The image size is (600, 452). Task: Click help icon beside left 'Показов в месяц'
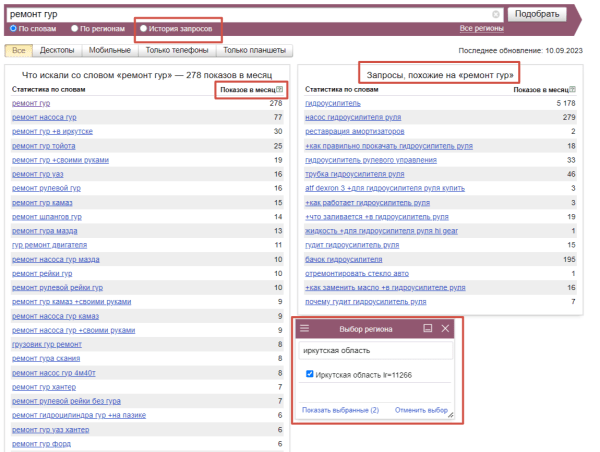(x=280, y=90)
